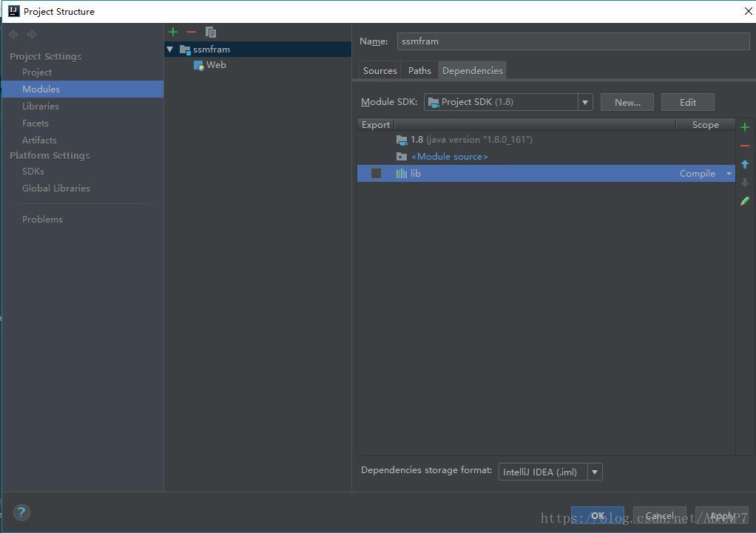Click the Edit SDK button
Screen dimensions: 756x533
point(687,102)
